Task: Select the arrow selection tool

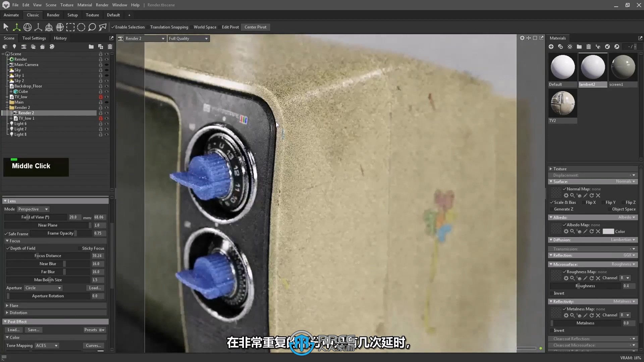Action: pyautogui.click(x=6, y=27)
